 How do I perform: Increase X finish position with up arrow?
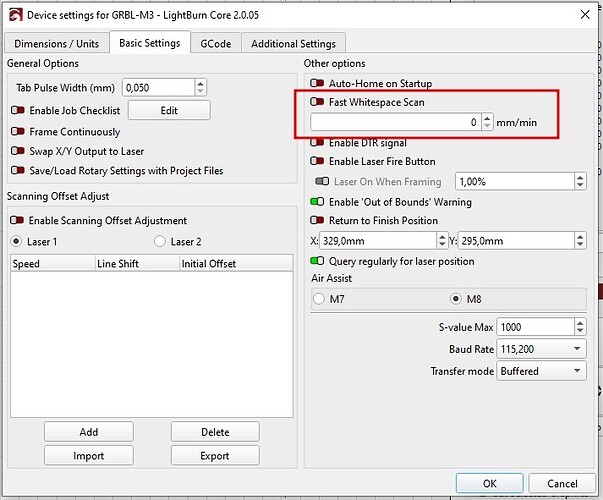click(442, 237)
